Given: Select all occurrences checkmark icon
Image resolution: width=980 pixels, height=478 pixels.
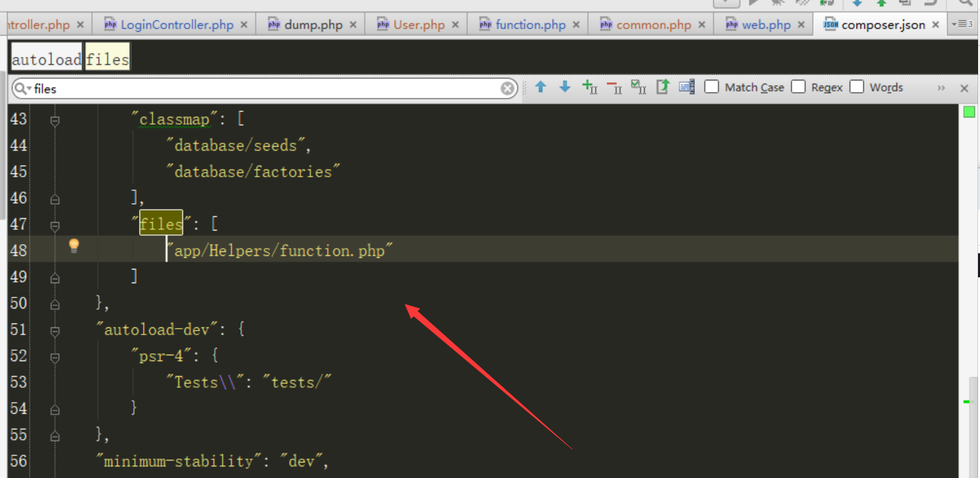Looking at the screenshot, I should point(638,87).
